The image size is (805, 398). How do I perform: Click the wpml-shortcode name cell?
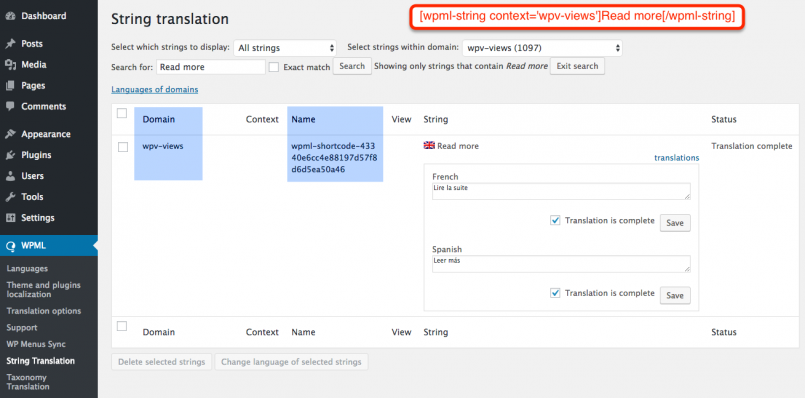click(x=334, y=157)
